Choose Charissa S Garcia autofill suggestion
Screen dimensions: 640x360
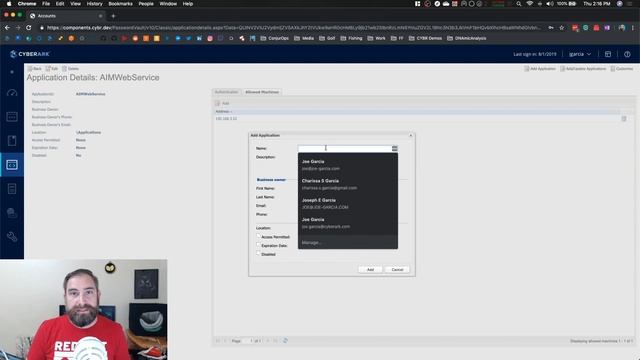click(x=348, y=184)
